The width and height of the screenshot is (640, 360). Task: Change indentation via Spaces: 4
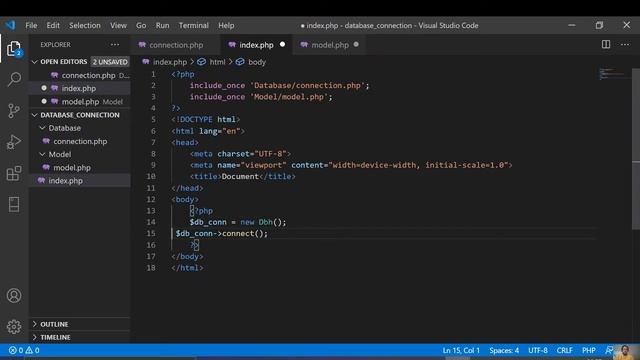coord(504,350)
